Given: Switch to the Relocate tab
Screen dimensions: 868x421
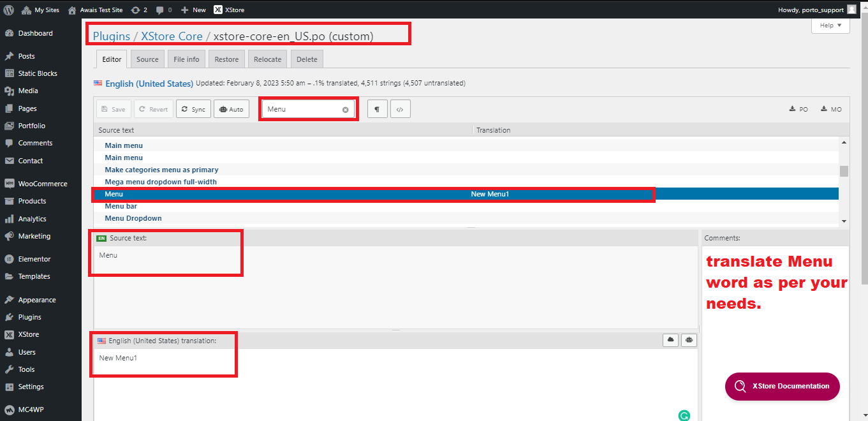Looking at the screenshot, I should 267,59.
